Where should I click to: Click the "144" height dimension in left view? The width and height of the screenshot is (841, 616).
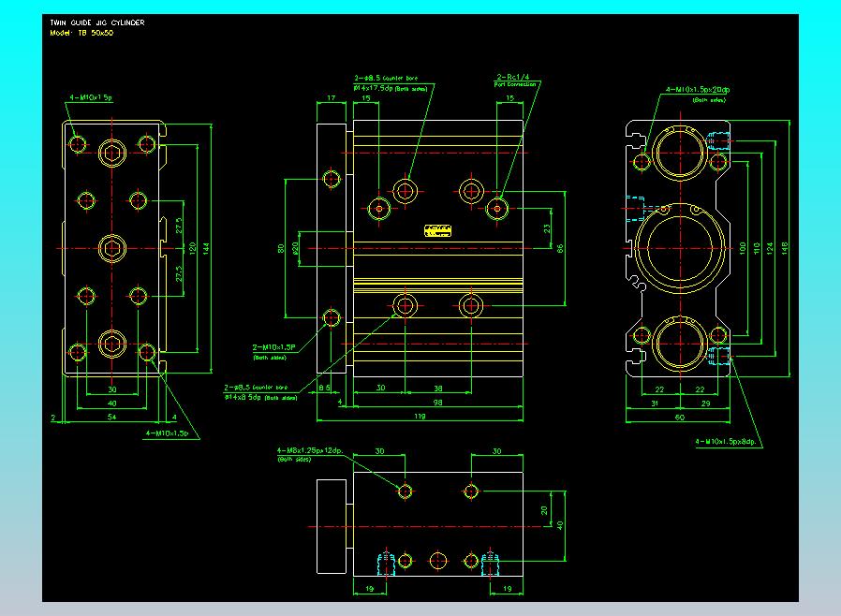(218, 247)
